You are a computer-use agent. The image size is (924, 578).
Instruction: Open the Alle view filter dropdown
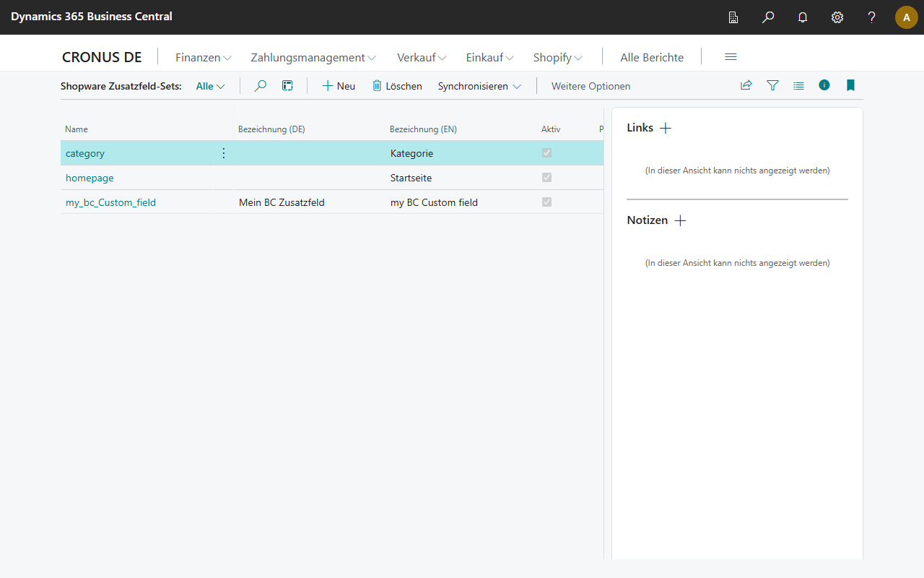[x=210, y=86]
